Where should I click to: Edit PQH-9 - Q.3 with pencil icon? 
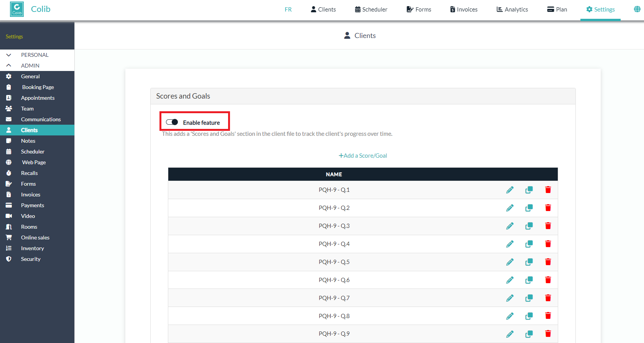click(510, 226)
